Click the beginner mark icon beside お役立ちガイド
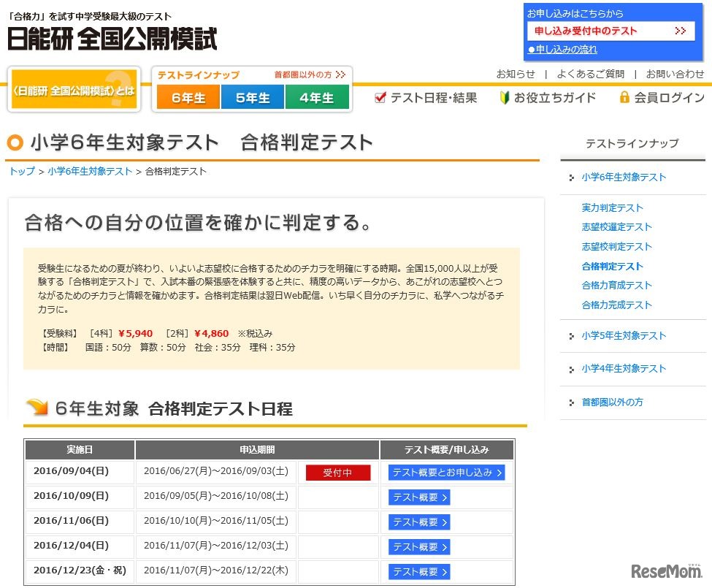The width and height of the screenshot is (712, 588). point(504,97)
